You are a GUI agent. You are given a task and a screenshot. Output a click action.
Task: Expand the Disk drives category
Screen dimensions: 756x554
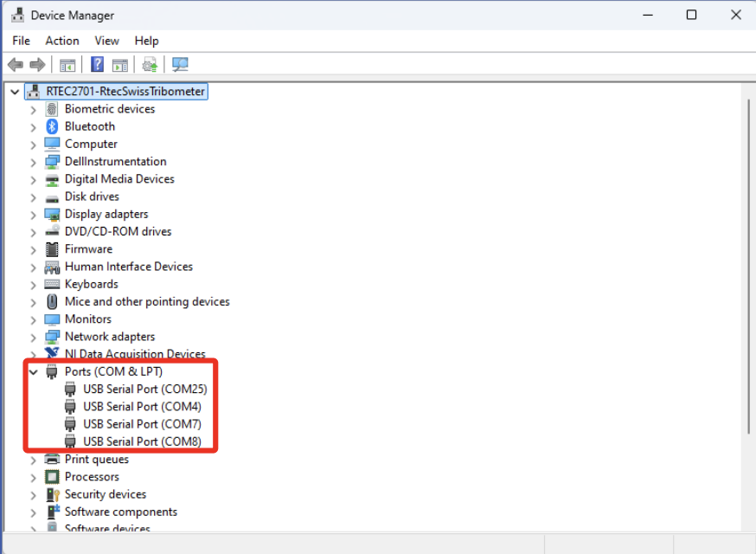[33, 197]
